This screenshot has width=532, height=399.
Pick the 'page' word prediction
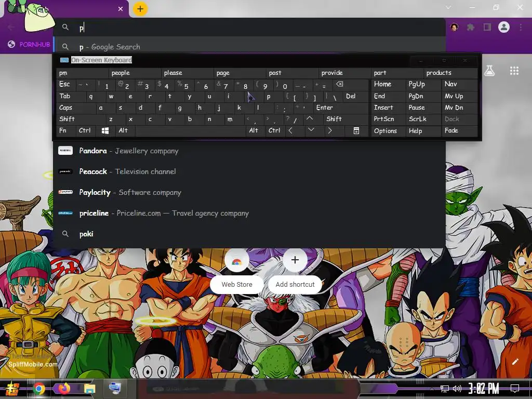pyautogui.click(x=240, y=73)
